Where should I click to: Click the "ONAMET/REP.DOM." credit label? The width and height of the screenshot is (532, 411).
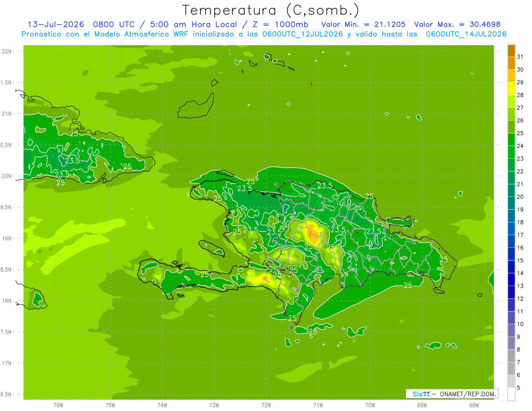point(468,394)
